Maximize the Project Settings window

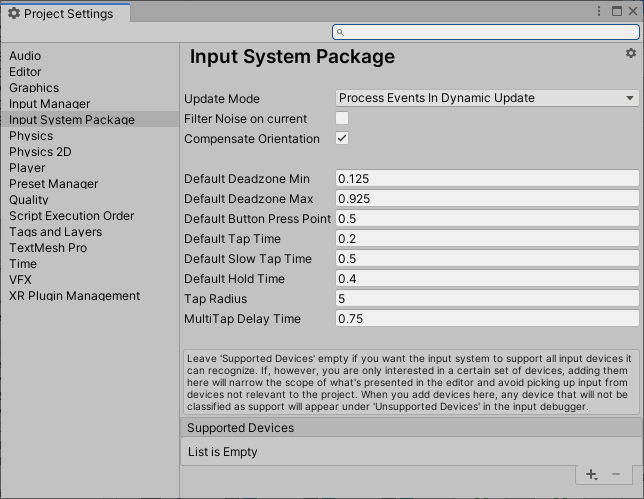616,11
